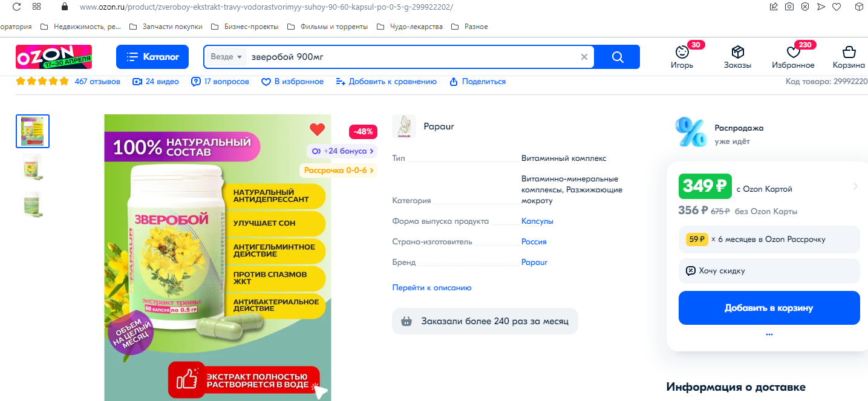Screen dimensions: 868x401
Task: Open the Фильмы и торренты bookmarks folder
Action: tap(327, 27)
